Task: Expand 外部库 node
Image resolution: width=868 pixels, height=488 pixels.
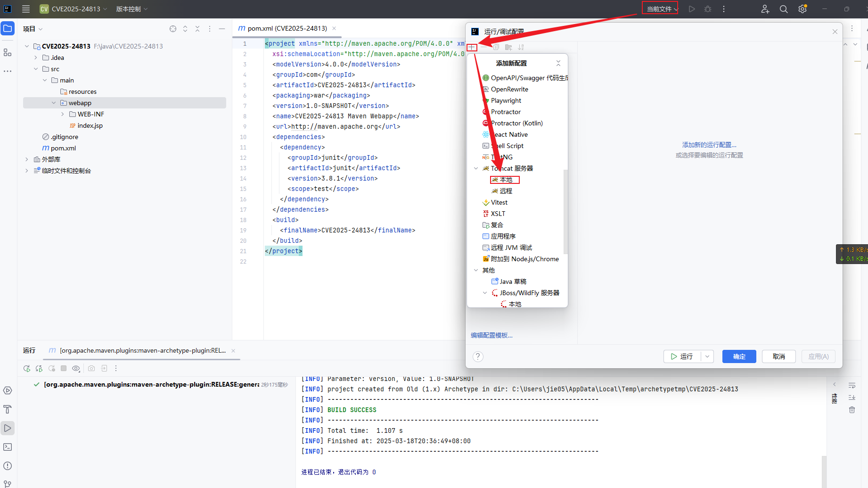Action: 26,159
